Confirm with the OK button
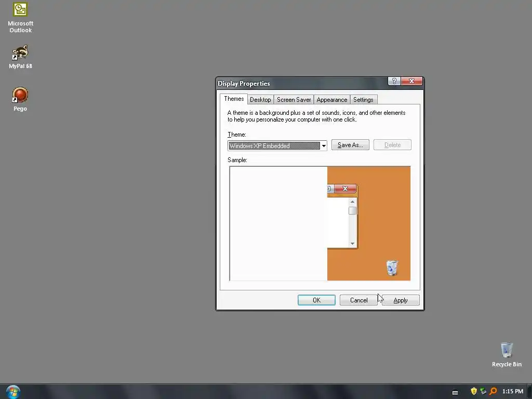 [x=316, y=300]
